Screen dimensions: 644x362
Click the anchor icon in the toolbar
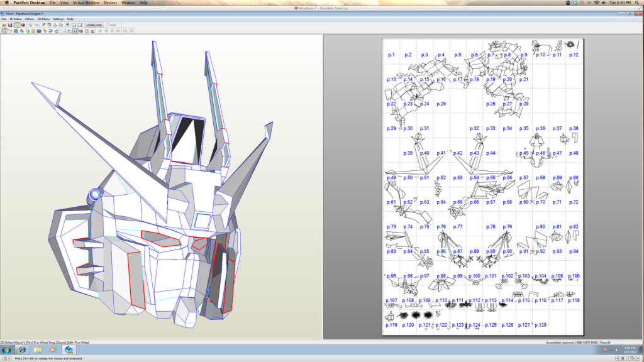[56, 25]
